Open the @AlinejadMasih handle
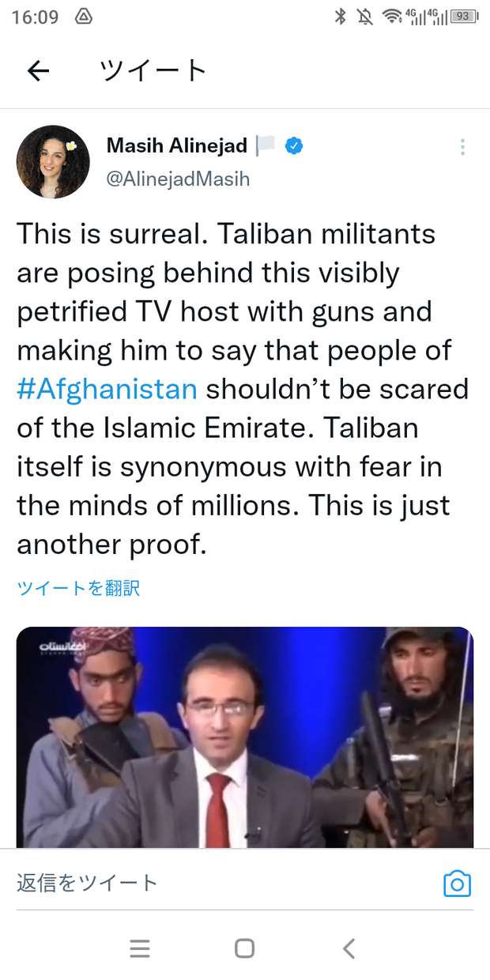Image resolution: width=490 pixels, height=980 pixels. coord(178,179)
